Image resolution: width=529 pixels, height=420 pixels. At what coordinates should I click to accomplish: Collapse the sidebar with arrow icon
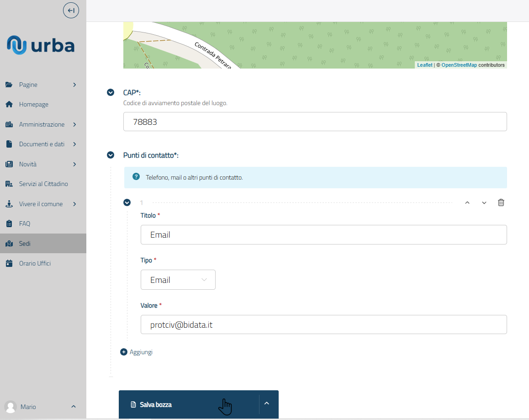[71, 10]
